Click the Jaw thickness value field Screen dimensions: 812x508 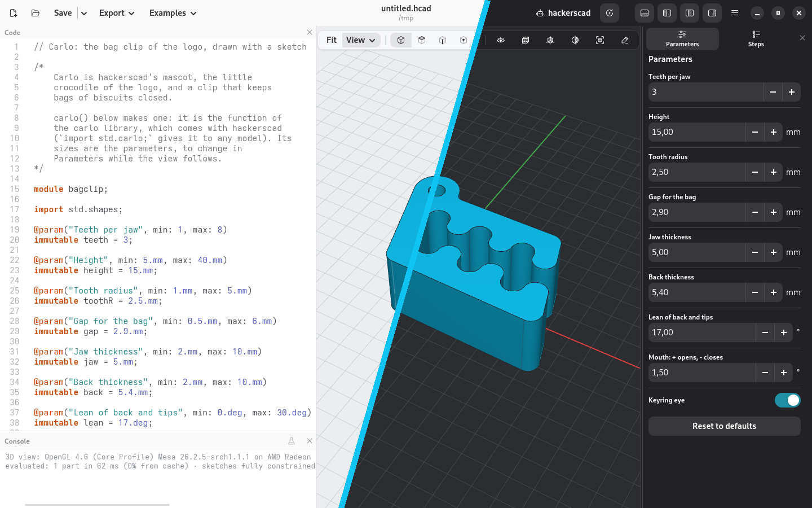click(x=697, y=252)
